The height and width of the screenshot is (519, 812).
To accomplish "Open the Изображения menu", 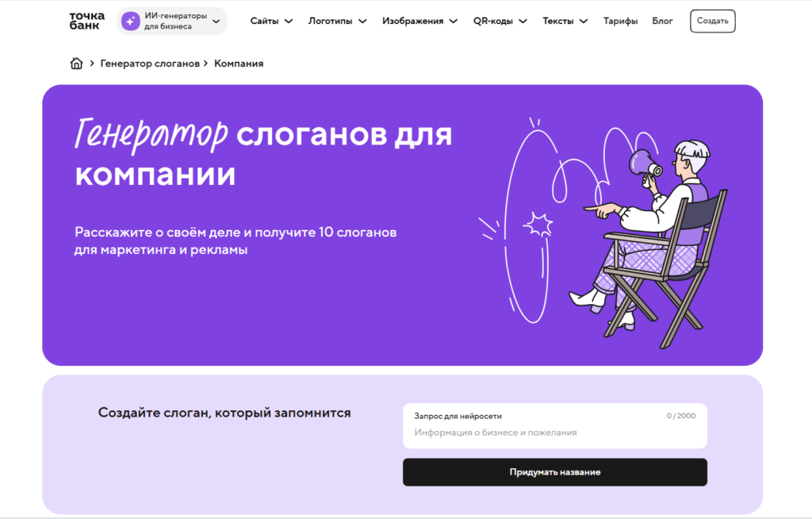I will (412, 21).
